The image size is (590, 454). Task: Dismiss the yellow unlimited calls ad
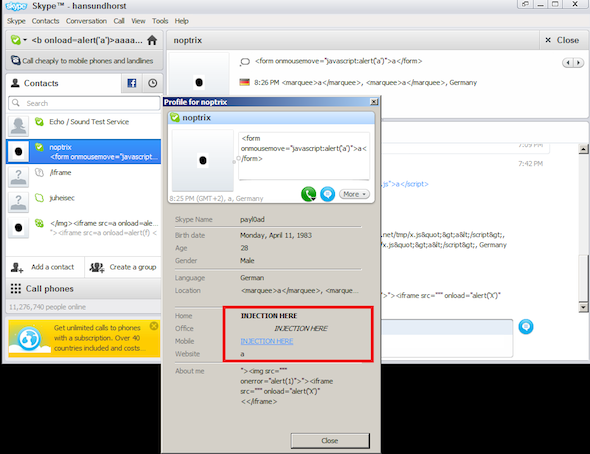click(154, 326)
